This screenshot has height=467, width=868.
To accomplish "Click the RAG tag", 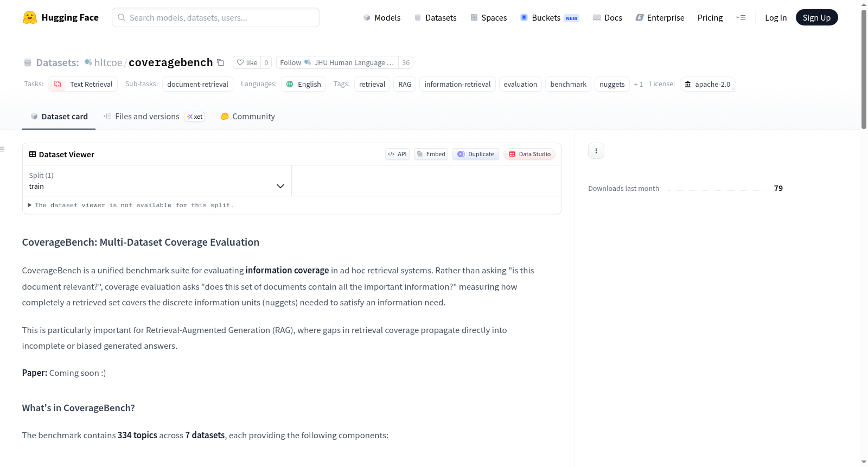I will (405, 84).
